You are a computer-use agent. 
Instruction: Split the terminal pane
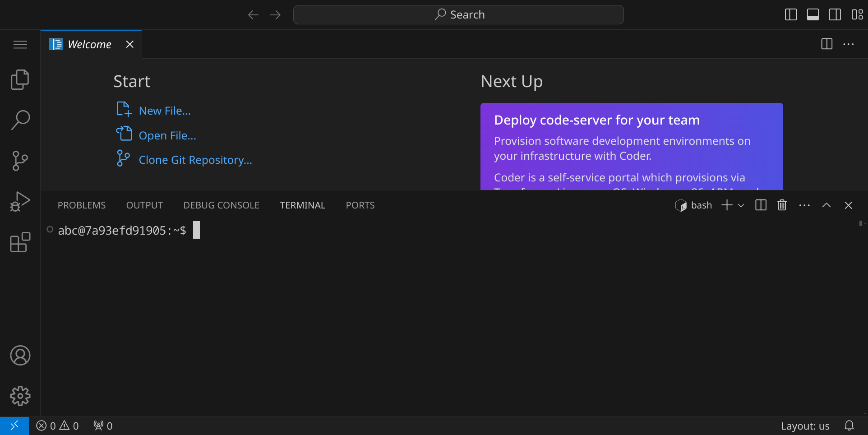(761, 205)
